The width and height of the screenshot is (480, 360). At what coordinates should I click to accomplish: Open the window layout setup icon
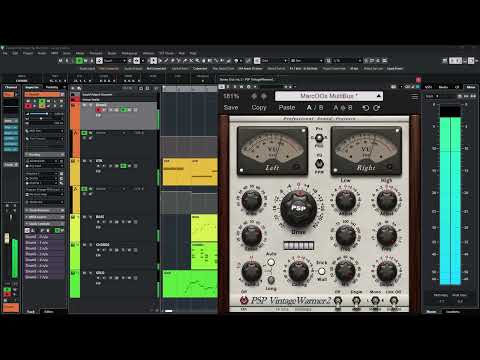pos(471,61)
